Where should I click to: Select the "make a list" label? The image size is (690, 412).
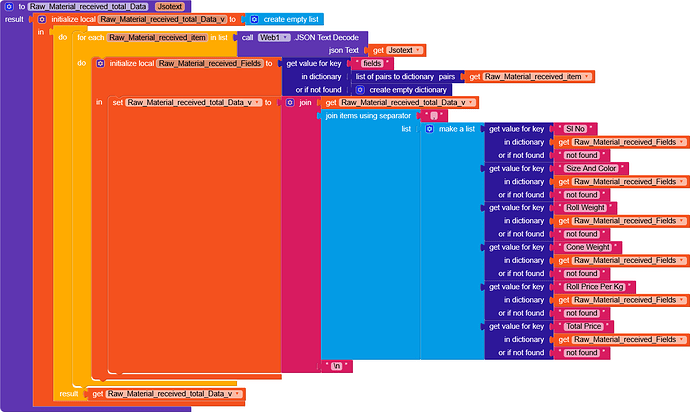coord(457,129)
